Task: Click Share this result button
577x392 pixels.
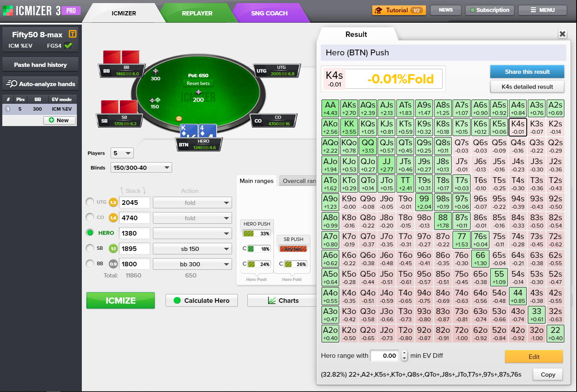Action: [527, 72]
